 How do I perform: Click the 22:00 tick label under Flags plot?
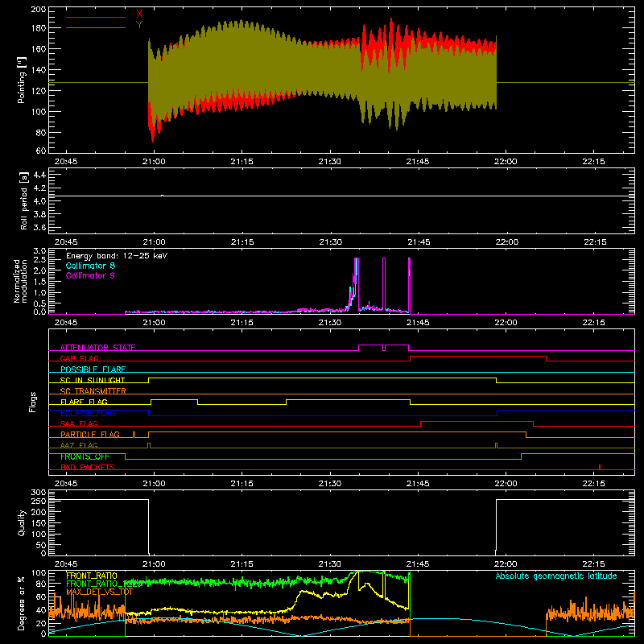[x=506, y=484]
